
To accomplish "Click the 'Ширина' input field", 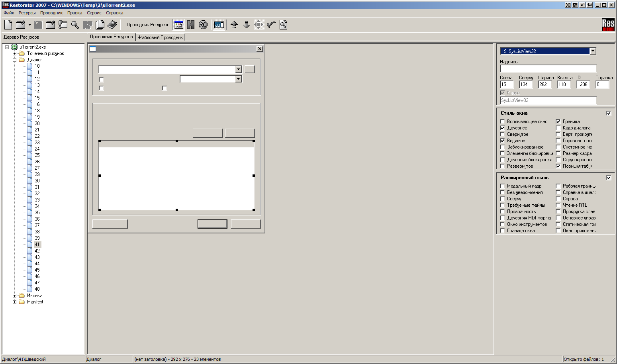I will click(545, 84).
